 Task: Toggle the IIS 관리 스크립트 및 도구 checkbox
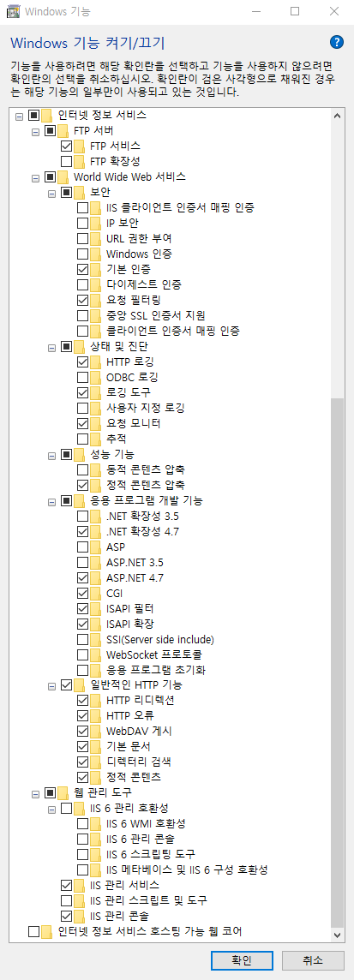point(66,900)
